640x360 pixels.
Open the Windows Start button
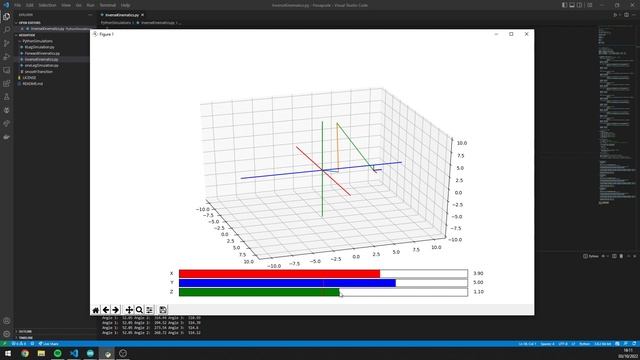(x=8, y=353)
